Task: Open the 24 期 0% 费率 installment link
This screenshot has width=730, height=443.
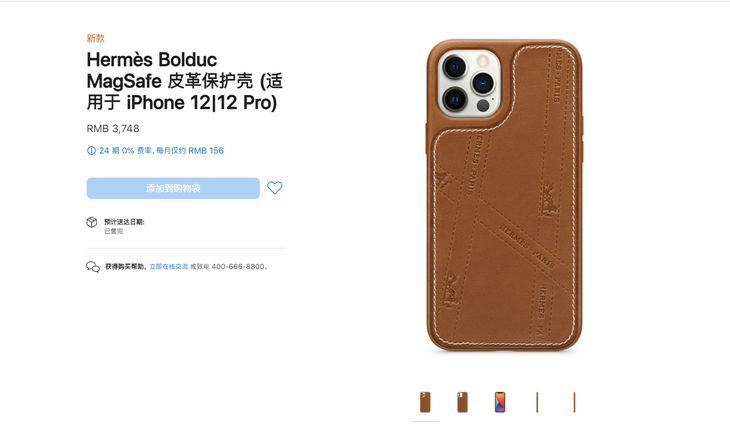Action: (x=161, y=150)
